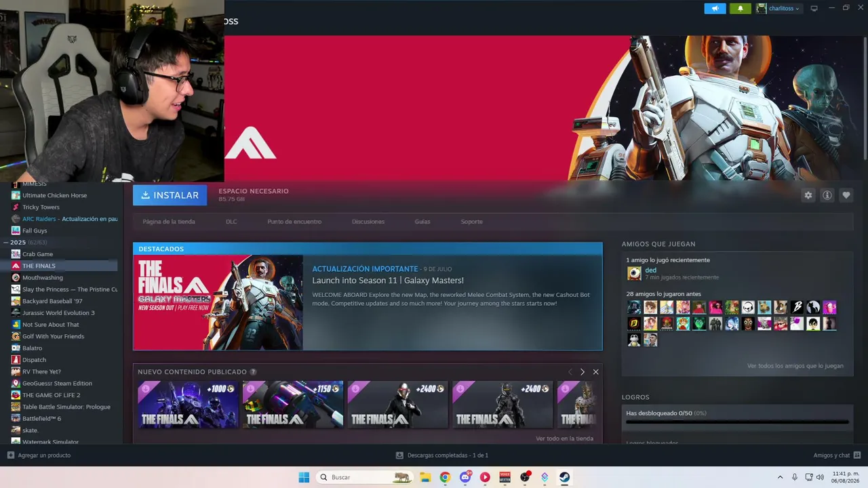Click the RV There Yet? icon
This screenshot has width=868, height=488.
click(16, 371)
